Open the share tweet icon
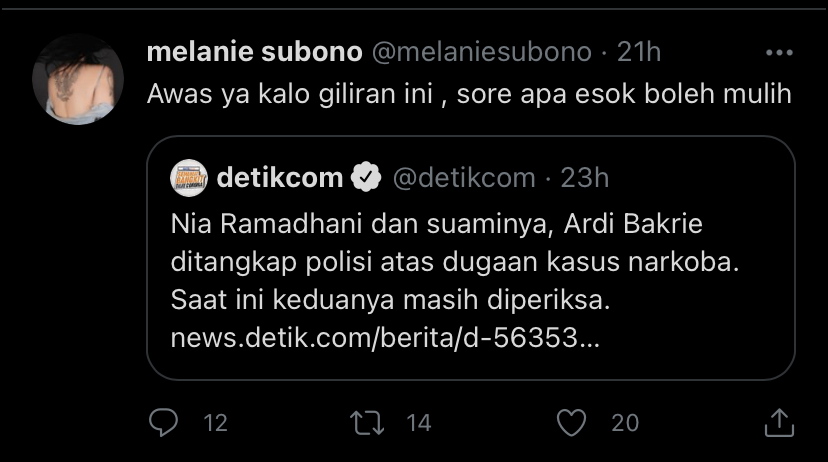Screen dimensions: 828x462 778,423
